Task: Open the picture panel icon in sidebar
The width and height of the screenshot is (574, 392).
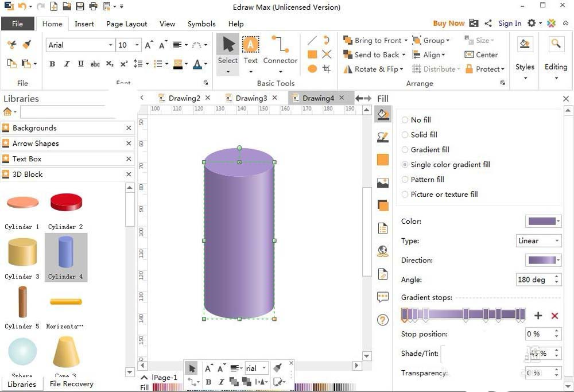Action: point(383,183)
